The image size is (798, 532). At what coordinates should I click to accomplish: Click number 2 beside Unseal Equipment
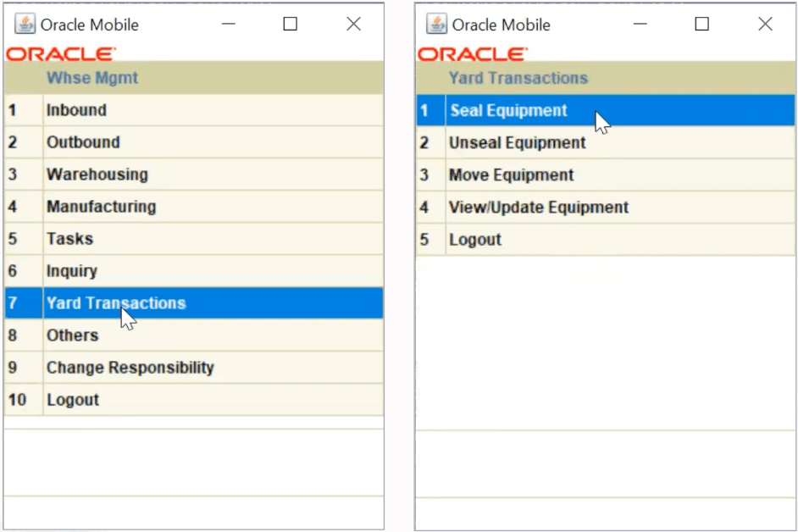point(424,142)
